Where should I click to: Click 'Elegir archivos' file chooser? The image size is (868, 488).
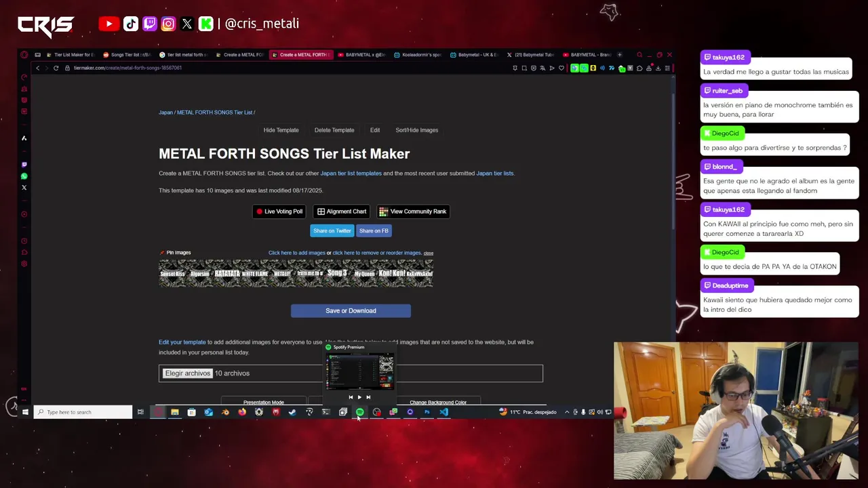(188, 373)
